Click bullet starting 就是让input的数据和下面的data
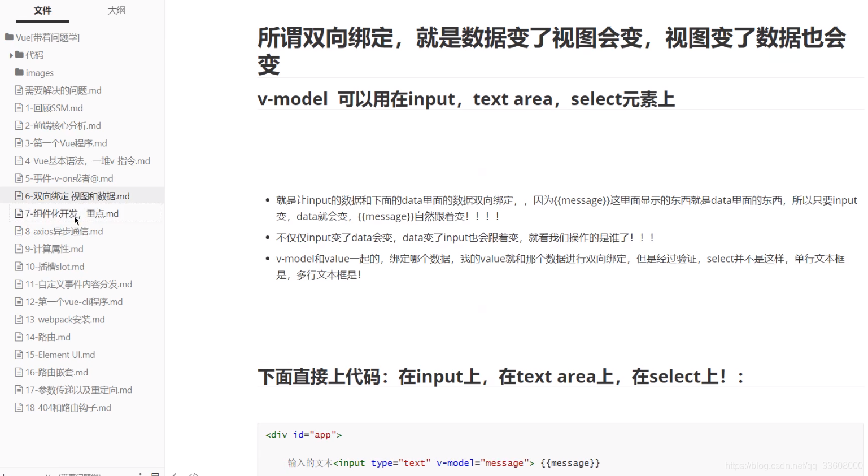This screenshot has width=868, height=476. pyautogui.click(x=566, y=208)
